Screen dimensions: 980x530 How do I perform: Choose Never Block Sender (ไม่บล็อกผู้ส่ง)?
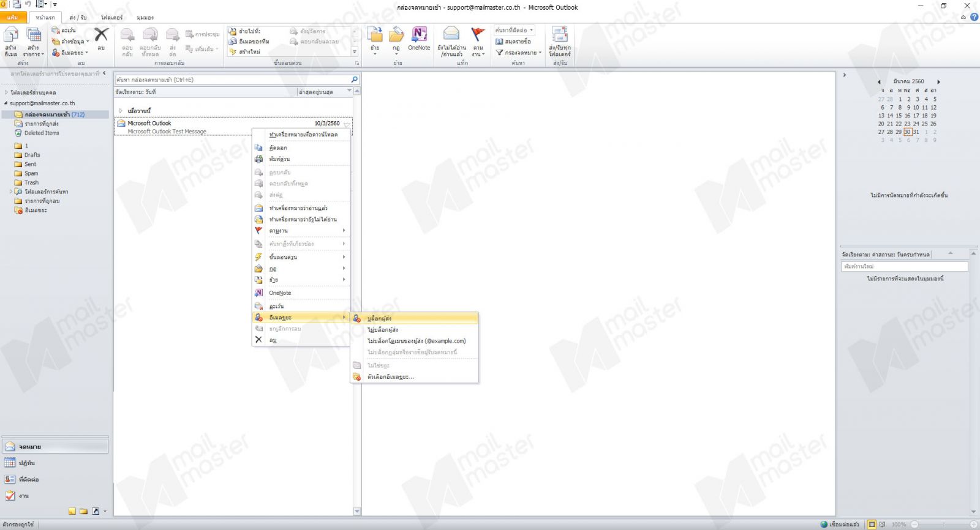415,330
